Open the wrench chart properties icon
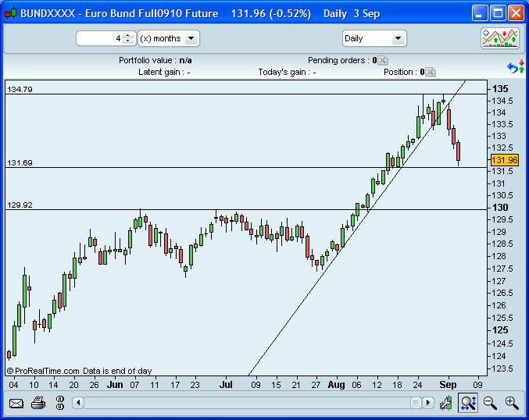Screen dimensions: 529x420 coord(446,403)
